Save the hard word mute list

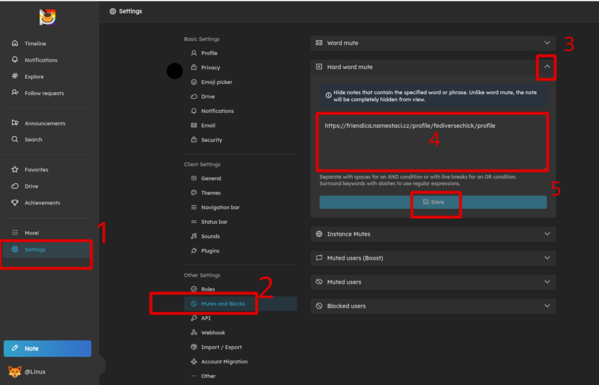click(433, 202)
